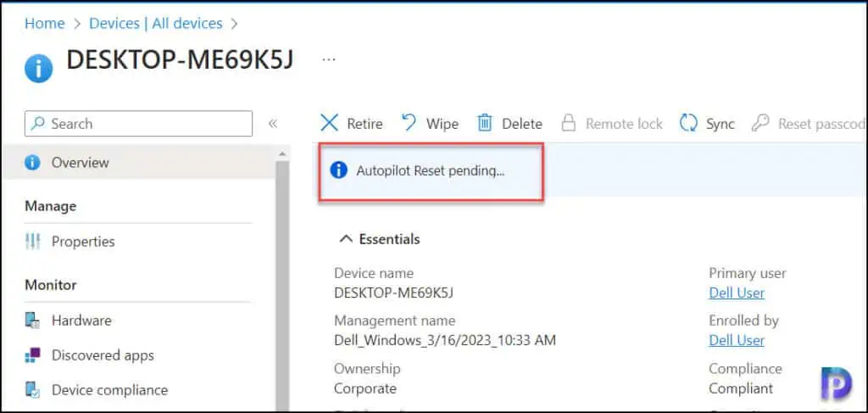Click the blue info icon beside DESKTOP-ME69K5J title
Screen dimensions: 868x413
click(x=39, y=68)
